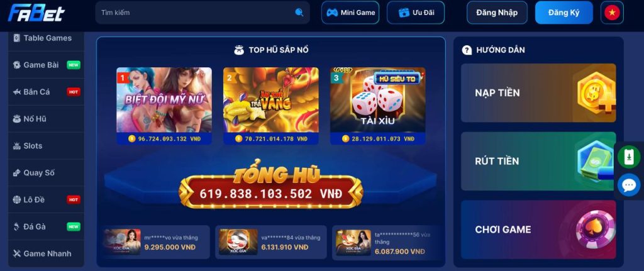The image size is (644, 271).
Task: Open the Tài Xỉu dice game thumbnail
Action: [x=378, y=106]
